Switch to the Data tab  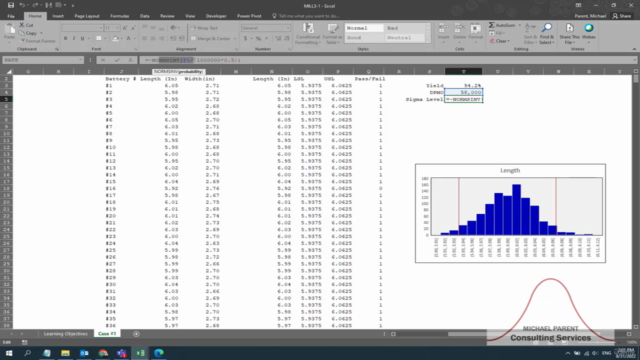[x=144, y=16]
